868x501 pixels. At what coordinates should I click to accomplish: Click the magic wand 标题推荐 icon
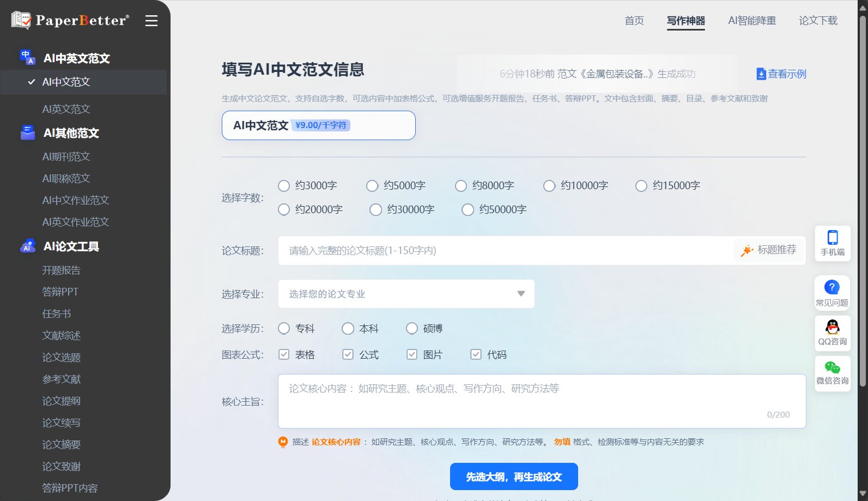click(x=746, y=250)
